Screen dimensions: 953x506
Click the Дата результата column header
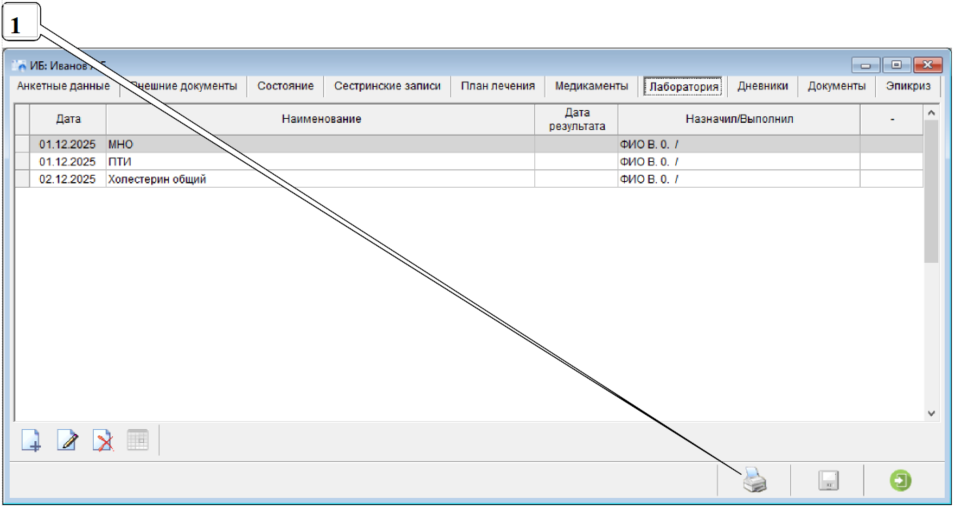point(576,119)
